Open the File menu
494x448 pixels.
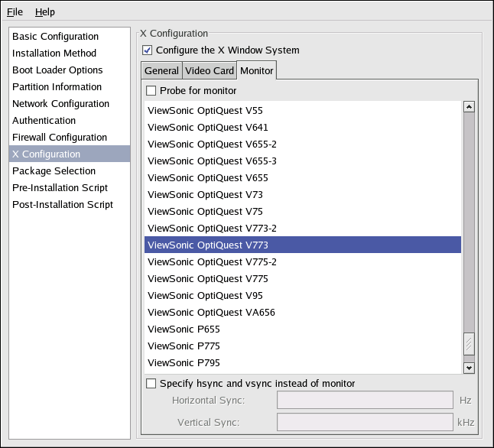(x=15, y=12)
